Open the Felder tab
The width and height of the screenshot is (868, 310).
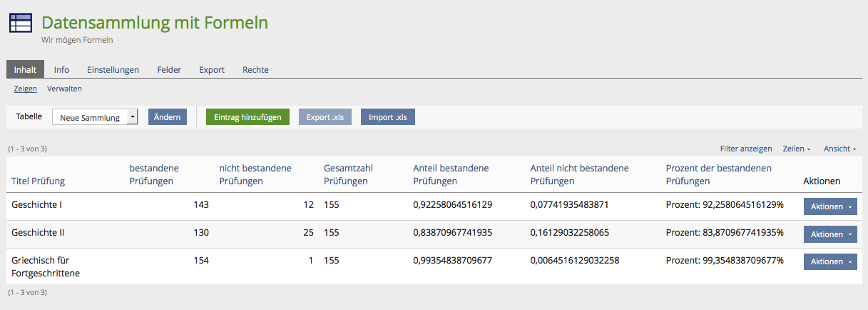pyautogui.click(x=169, y=70)
